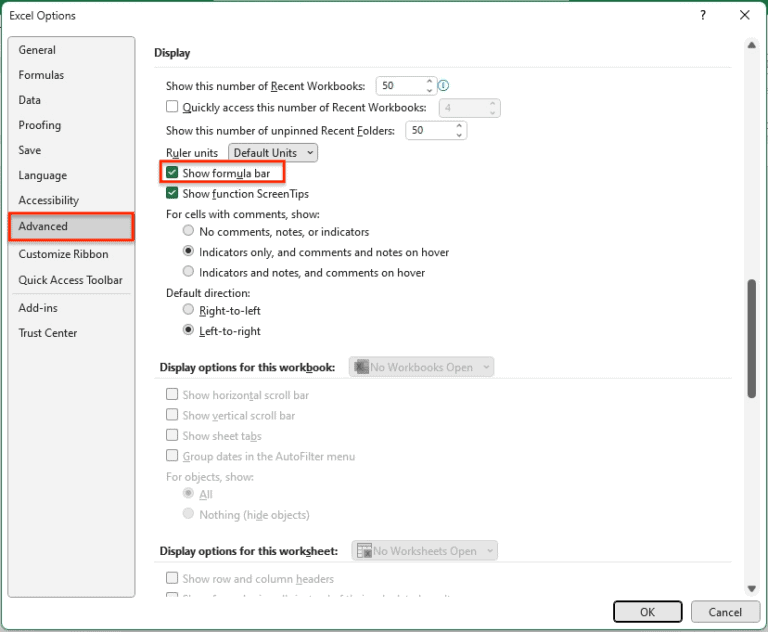Click the info icon next to Recent Workbooks
This screenshot has height=632, width=768.
443,86
